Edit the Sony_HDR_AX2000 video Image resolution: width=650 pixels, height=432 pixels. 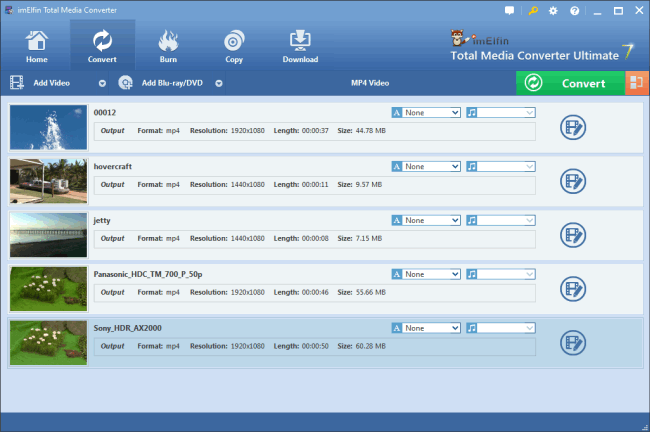(x=573, y=343)
